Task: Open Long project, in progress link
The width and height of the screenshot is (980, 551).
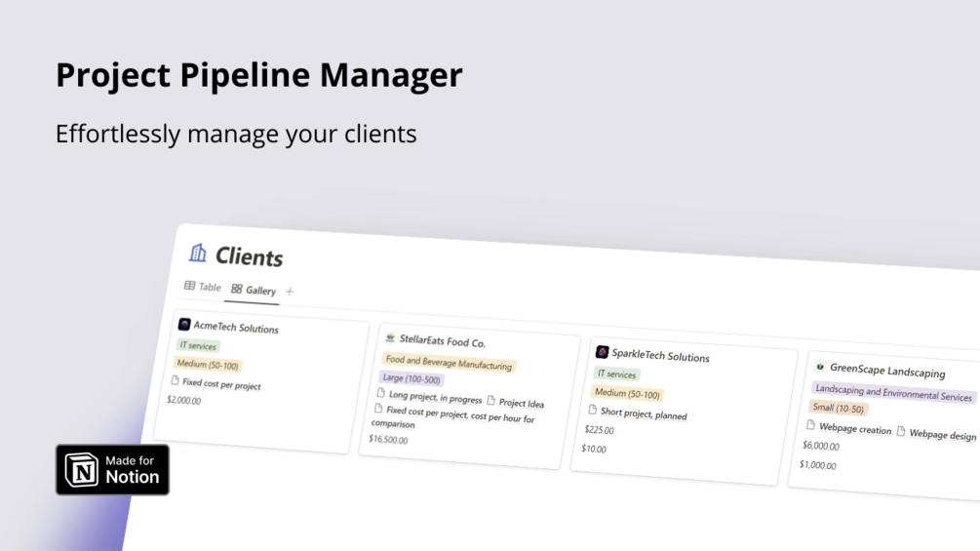Action: coord(435,397)
